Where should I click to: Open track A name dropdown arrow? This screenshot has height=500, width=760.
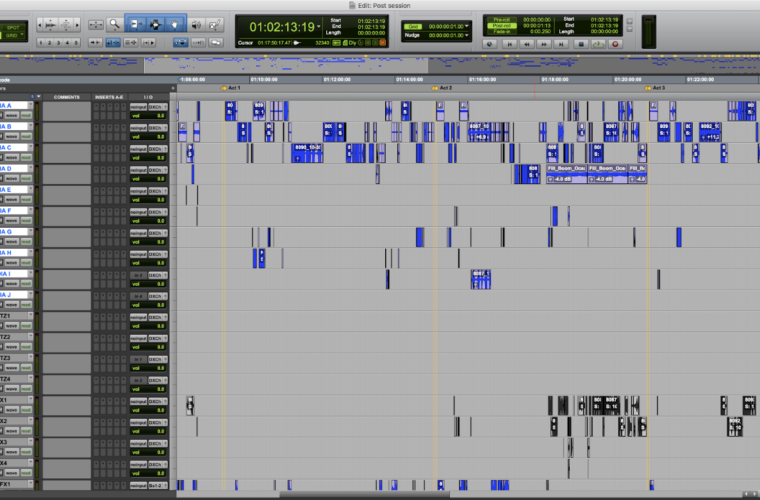pos(30,105)
